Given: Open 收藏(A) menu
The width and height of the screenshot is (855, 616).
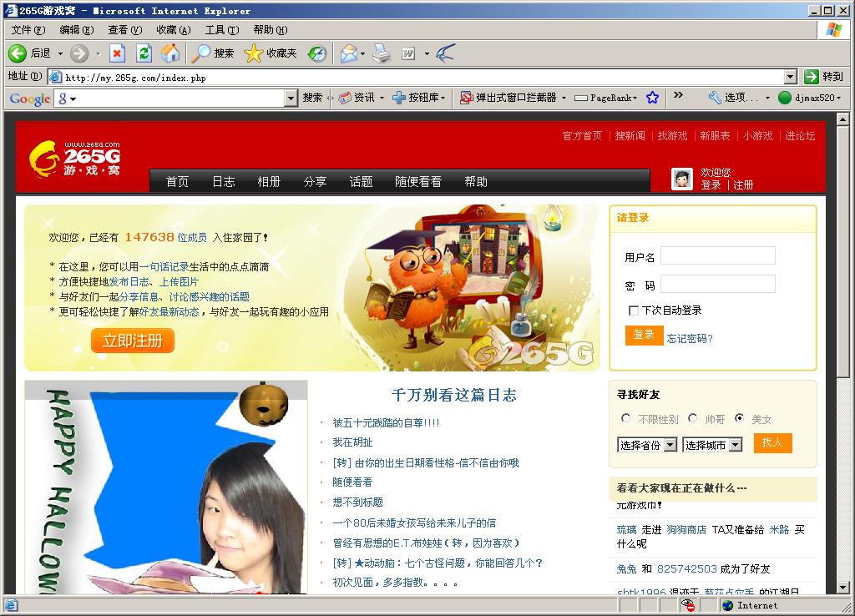Looking at the screenshot, I should click(174, 30).
